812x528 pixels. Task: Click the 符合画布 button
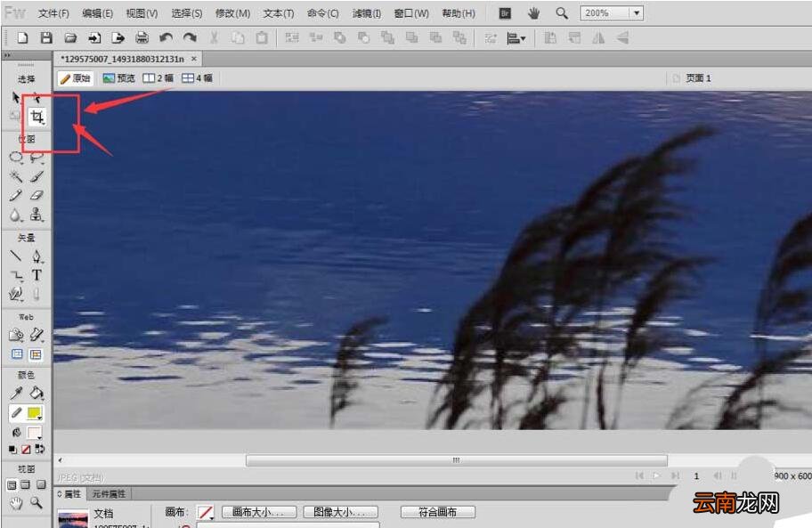click(x=437, y=512)
